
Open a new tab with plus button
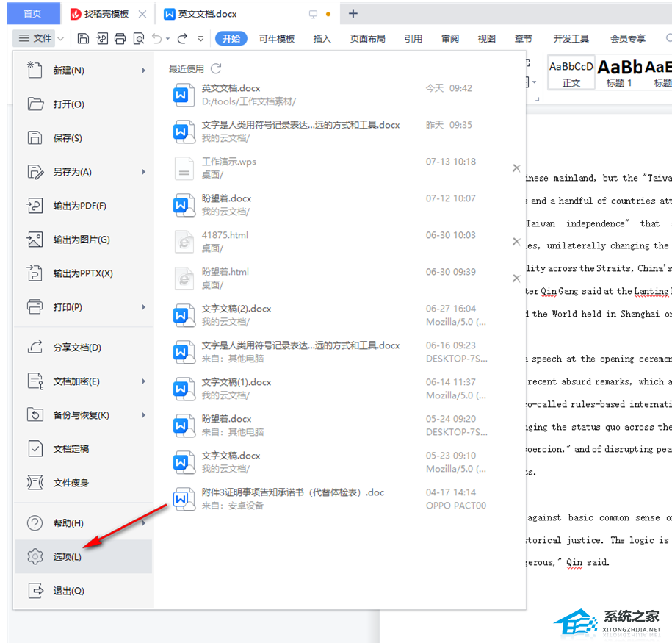click(x=353, y=14)
